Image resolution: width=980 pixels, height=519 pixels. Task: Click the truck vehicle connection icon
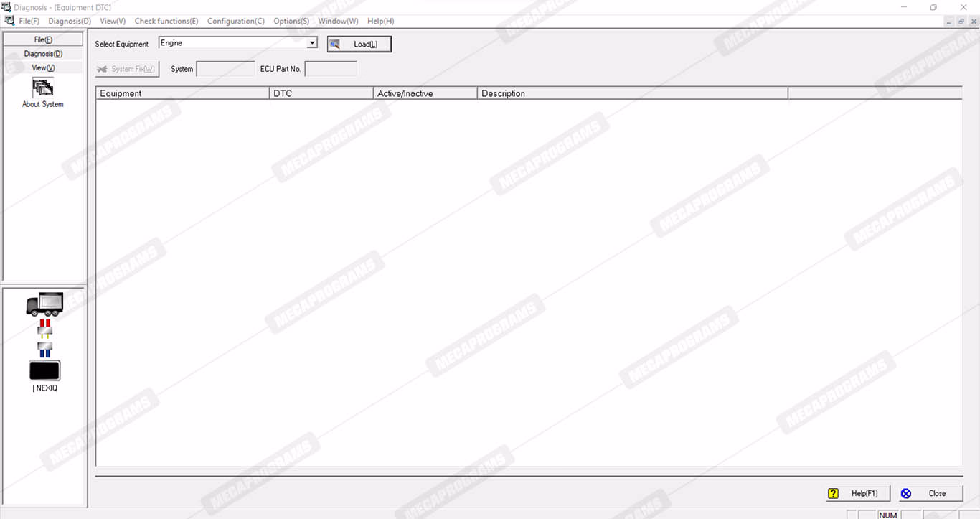click(x=44, y=304)
